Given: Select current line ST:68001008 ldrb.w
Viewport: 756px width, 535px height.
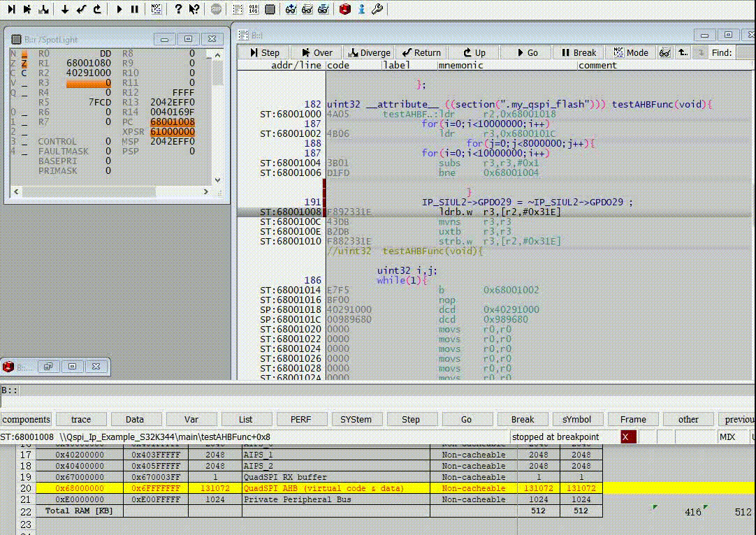Looking at the screenshot, I should coord(495,212).
